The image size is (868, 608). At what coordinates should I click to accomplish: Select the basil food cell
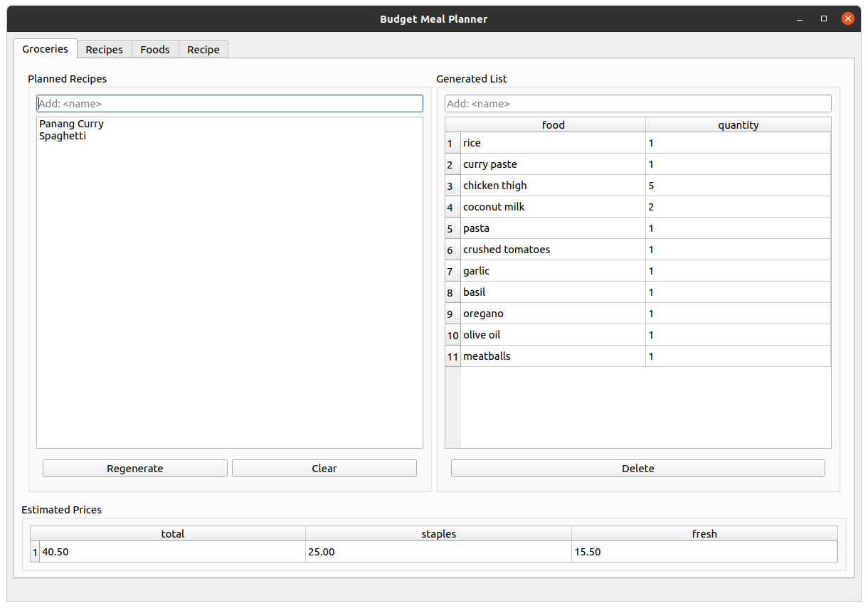click(553, 292)
